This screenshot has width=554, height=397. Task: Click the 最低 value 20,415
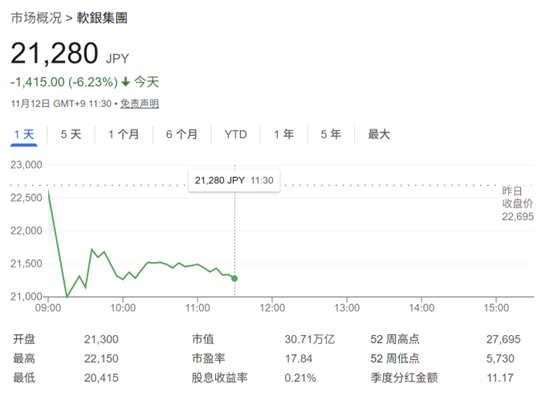pyautogui.click(x=101, y=378)
